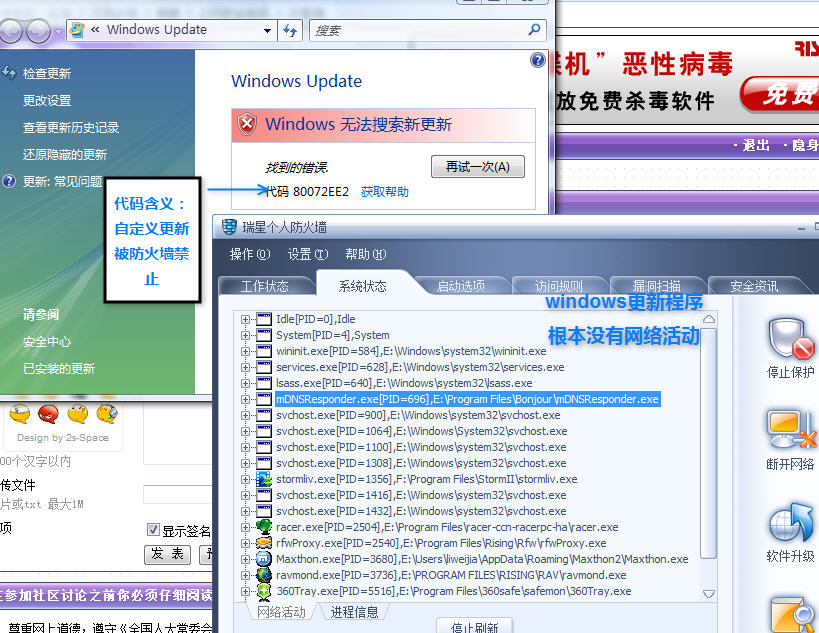
Task: Click the Windows Update help question-mark icon
Action: coord(537,61)
